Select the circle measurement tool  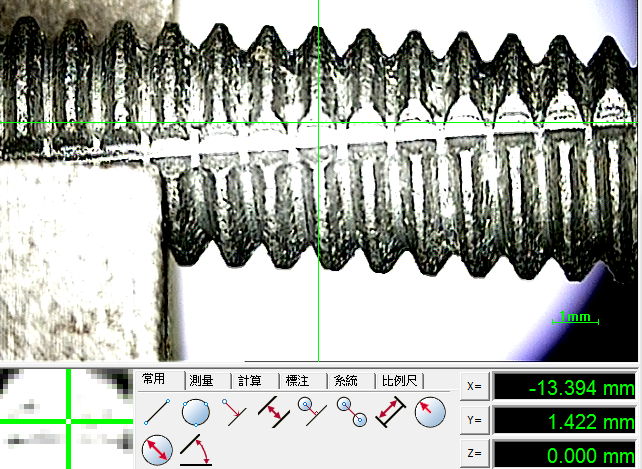point(195,412)
